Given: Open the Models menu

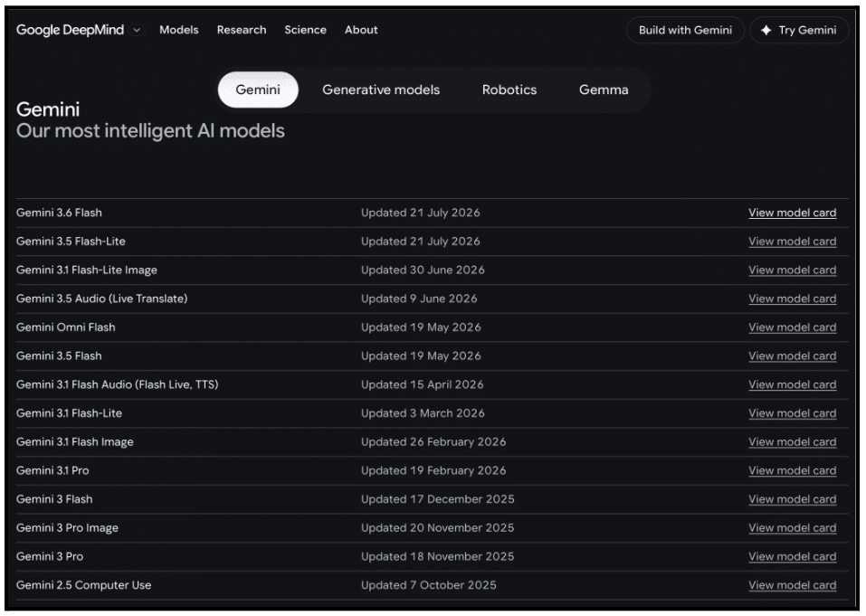Looking at the screenshot, I should pyautogui.click(x=179, y=30).
